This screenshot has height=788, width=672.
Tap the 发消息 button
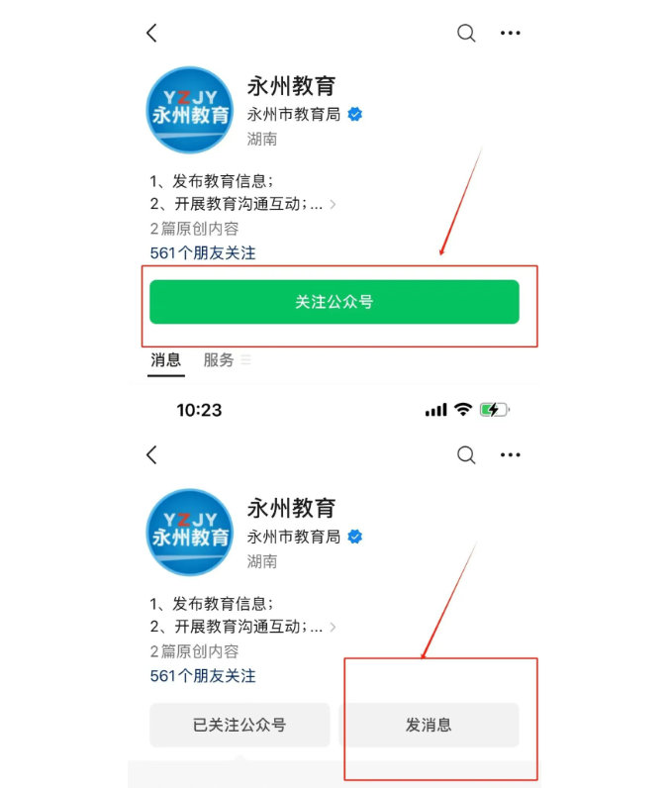(x=429, y=725)
